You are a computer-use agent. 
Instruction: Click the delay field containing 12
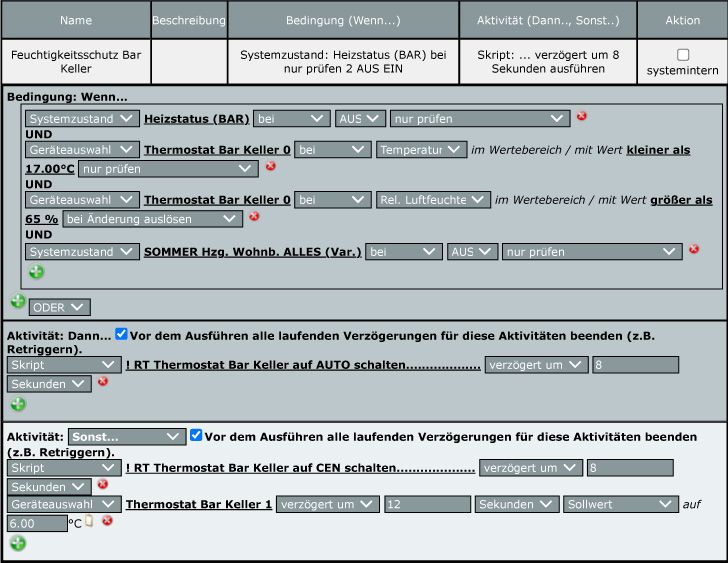coord(427,504)
